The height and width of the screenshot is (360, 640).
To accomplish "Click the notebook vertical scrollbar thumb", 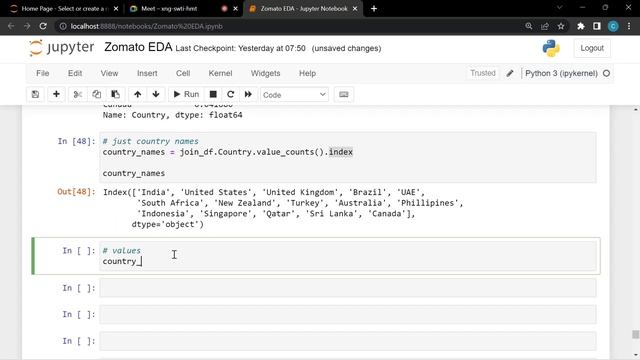I will 636,334.
